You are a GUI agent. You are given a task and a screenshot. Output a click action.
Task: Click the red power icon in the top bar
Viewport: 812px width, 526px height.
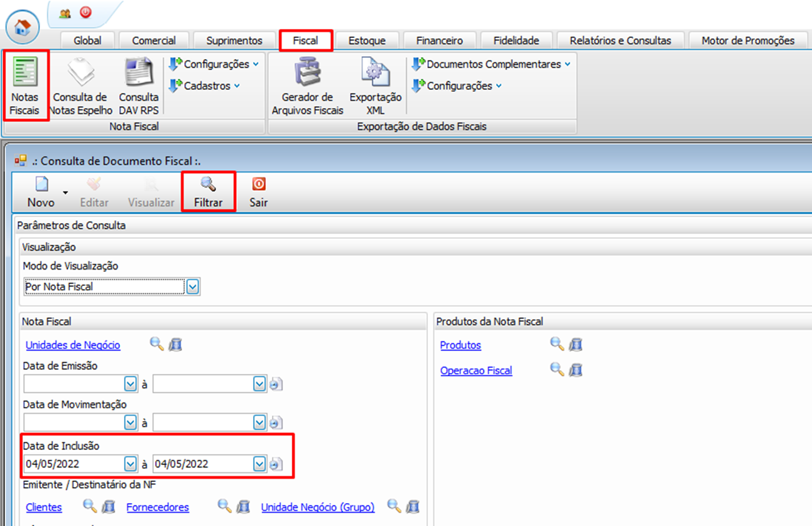[x=86, y=11]
